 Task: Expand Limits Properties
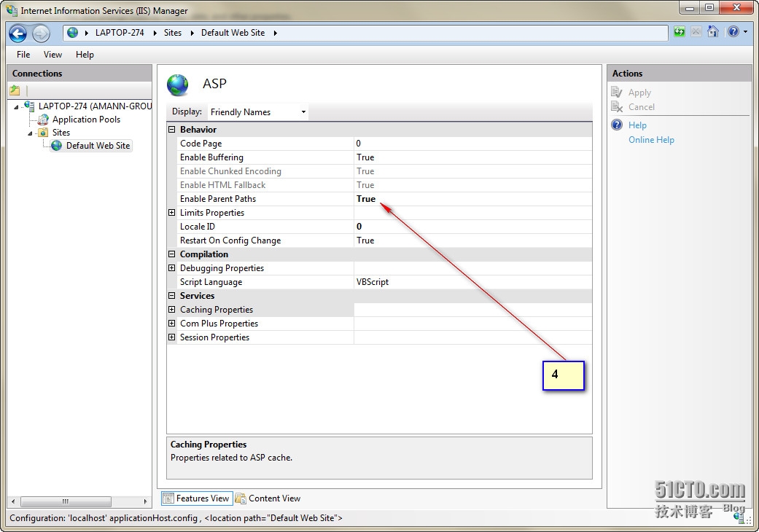(171, 213)
